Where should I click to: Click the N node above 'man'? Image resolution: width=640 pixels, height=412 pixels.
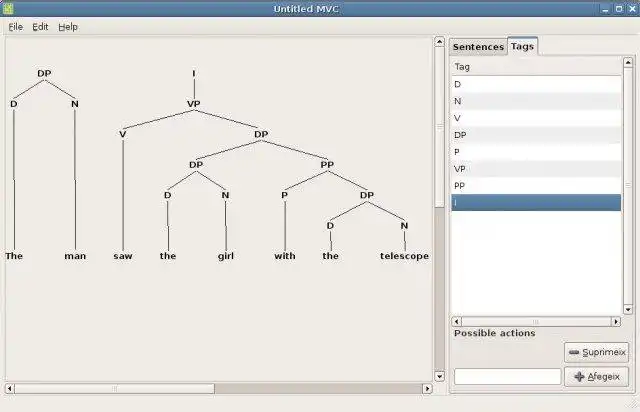(x=75, y=104)
